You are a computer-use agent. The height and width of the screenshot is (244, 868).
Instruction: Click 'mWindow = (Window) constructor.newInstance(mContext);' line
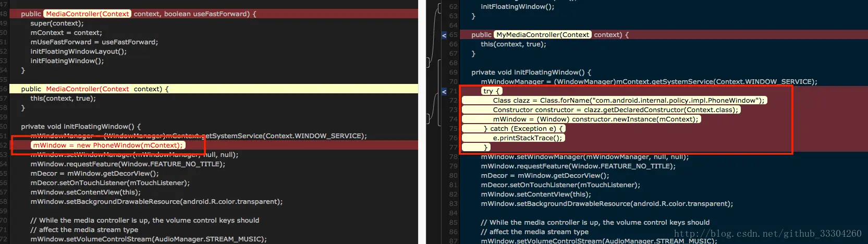(x=595, y=119)
